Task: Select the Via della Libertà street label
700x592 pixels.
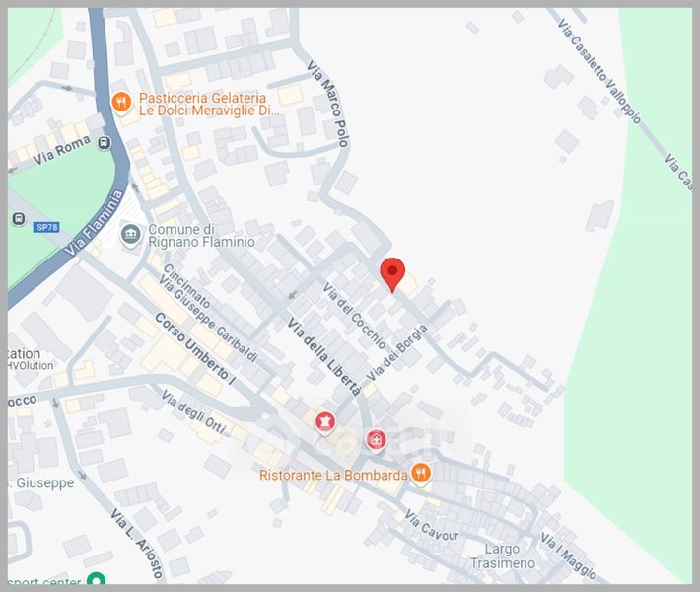Action: click(323, 357)
